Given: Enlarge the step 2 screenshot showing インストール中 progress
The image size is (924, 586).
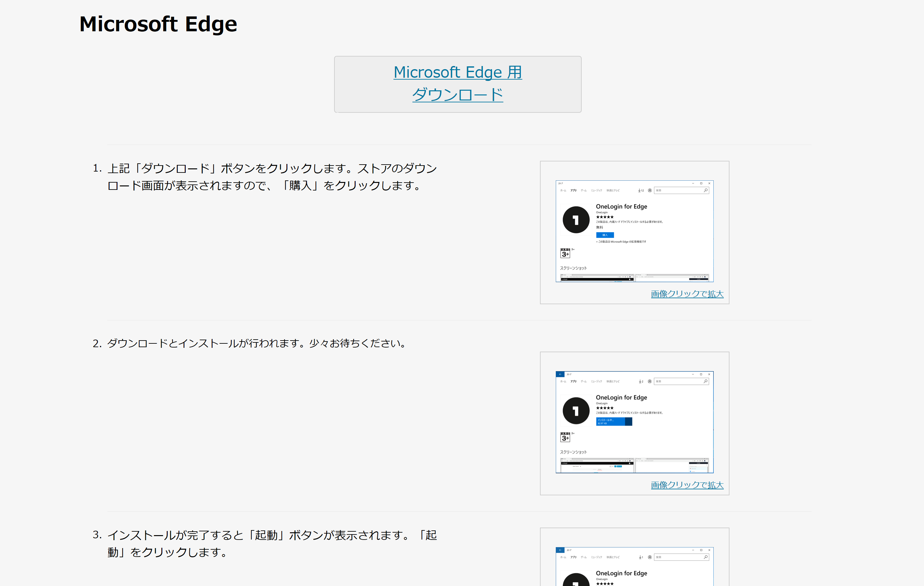Looking at the screenshot, I should [x=634, y=422].
